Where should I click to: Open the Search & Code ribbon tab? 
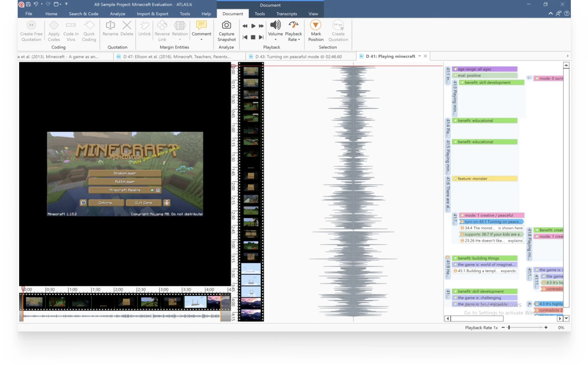click(83, 14)
